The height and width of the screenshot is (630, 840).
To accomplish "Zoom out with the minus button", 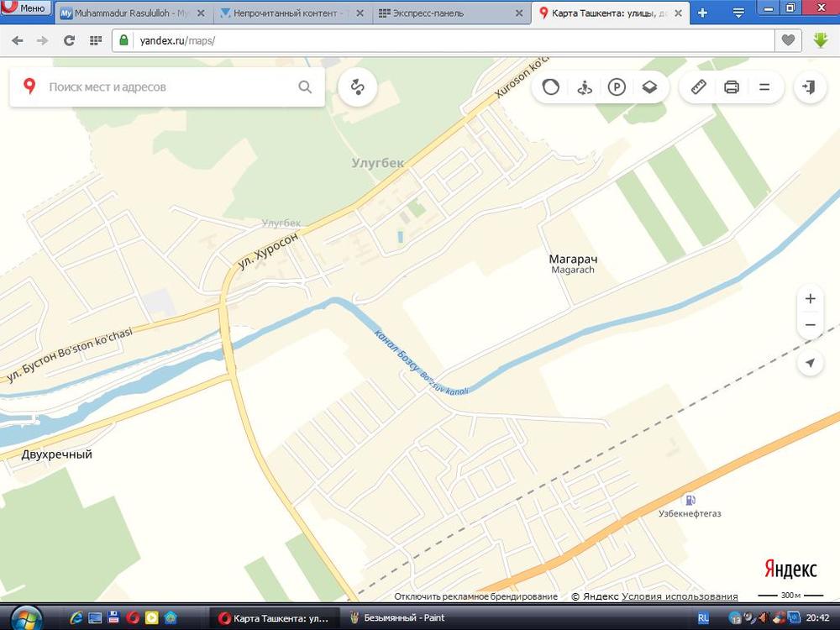I will click(810, 325).
